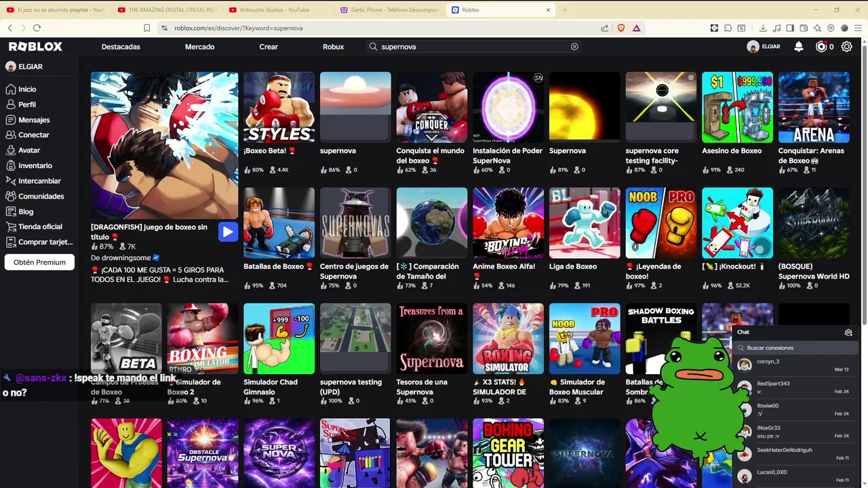
Task: Bookmark this page via the bookmark icon
Action: pos(146,28)
